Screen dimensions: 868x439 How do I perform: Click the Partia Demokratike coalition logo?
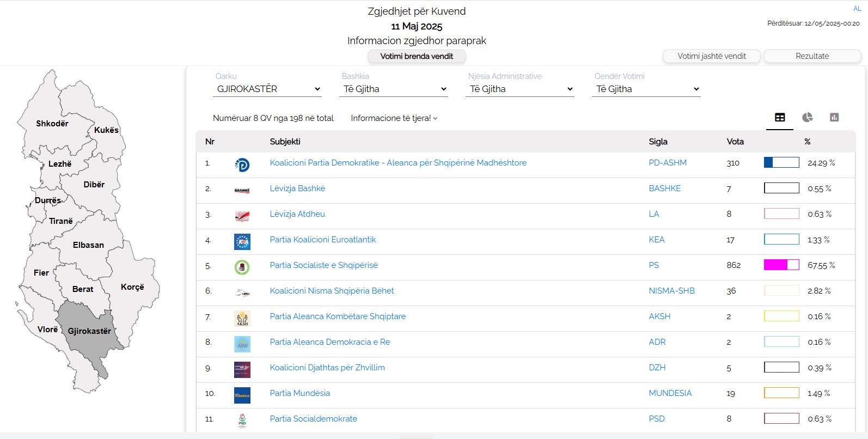[242, 164]
